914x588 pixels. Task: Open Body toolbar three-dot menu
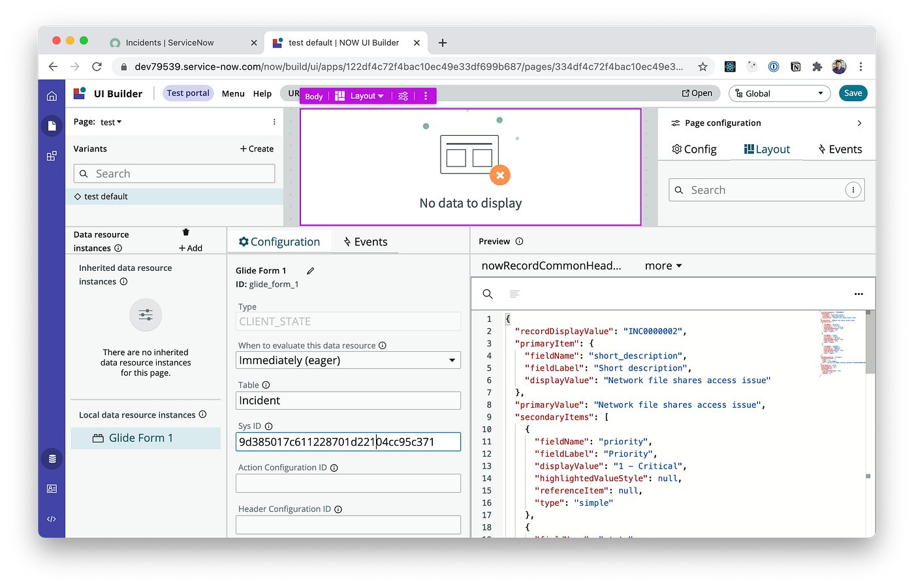coord(426,96)
